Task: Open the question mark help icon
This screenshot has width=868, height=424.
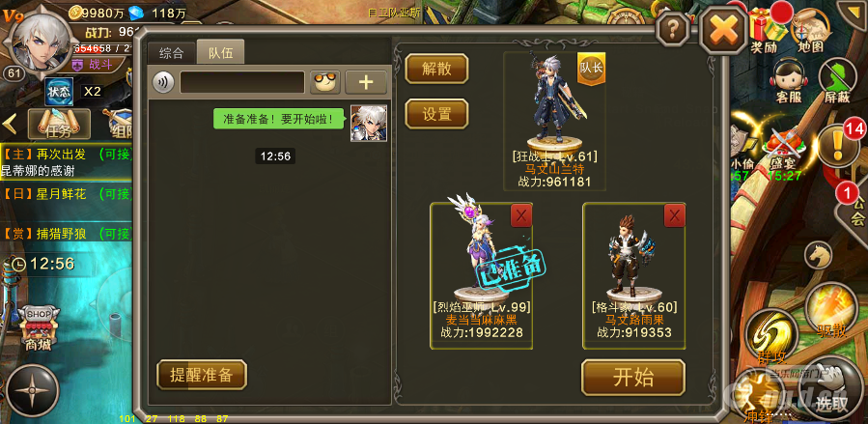Action: click(x=673, y=28)
